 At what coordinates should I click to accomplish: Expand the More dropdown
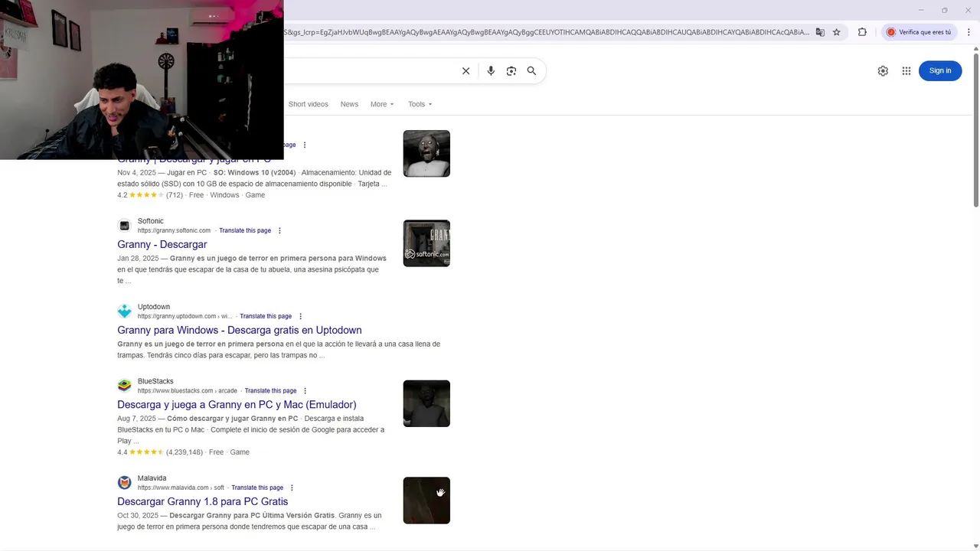coord(382,104)
